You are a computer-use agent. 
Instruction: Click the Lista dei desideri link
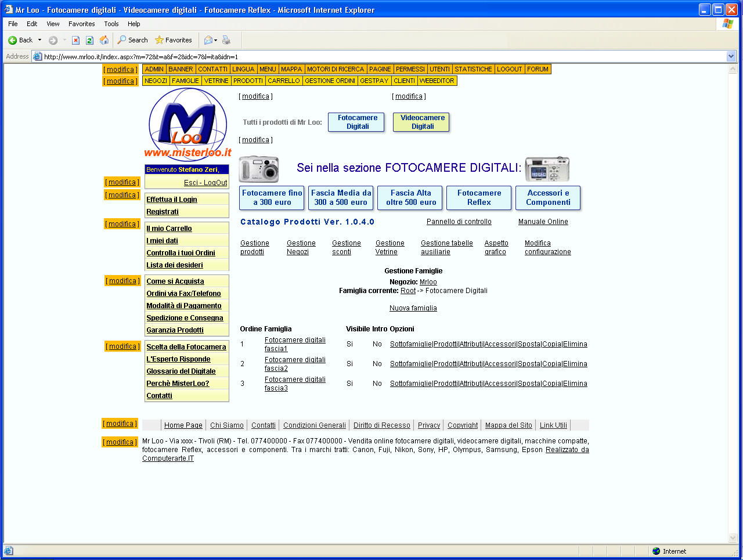pos(175,265)
